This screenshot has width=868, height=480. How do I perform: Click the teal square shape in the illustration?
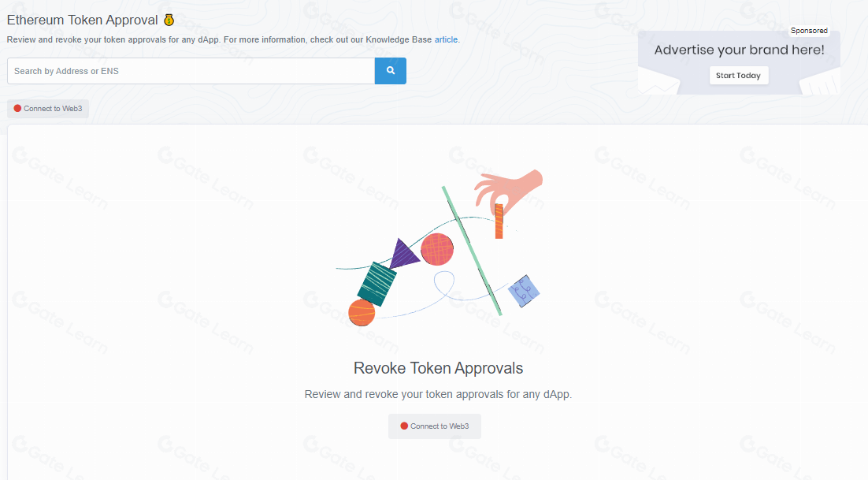(377, 283)
